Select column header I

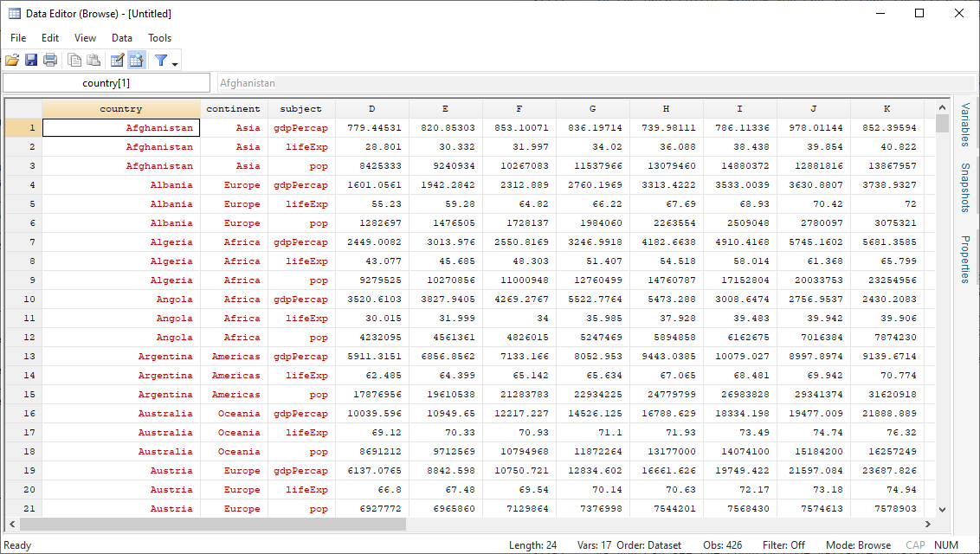click(739, 109)
